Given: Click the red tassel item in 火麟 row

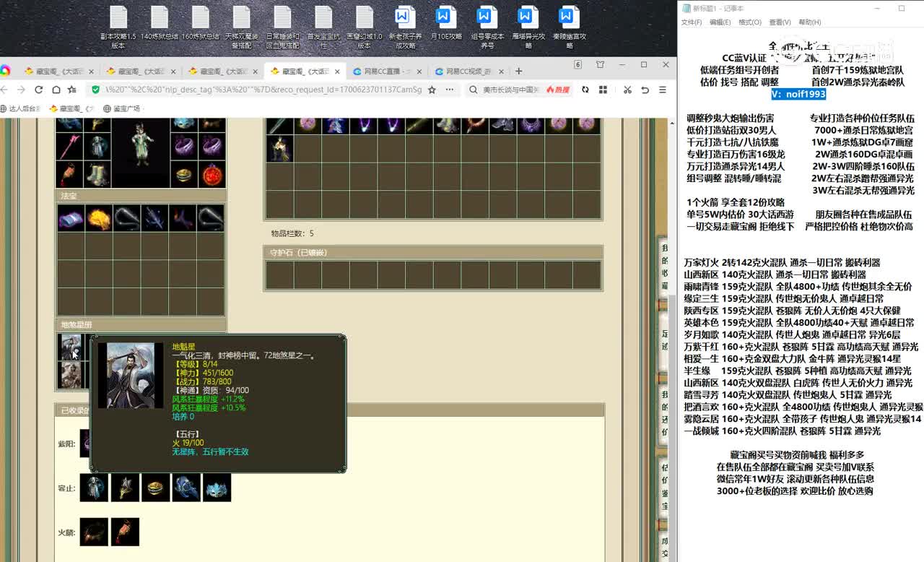Looking at the screenshot, I should click(x=125, y=532).
